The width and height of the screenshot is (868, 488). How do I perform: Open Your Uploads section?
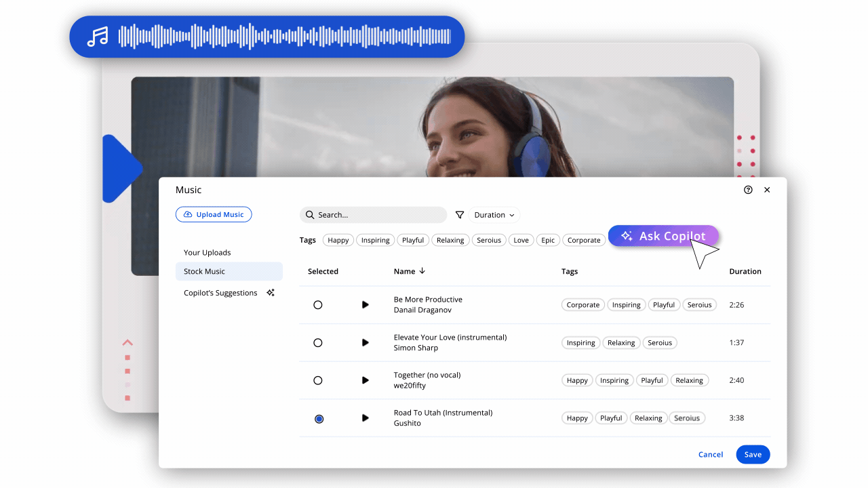point(208,253)
